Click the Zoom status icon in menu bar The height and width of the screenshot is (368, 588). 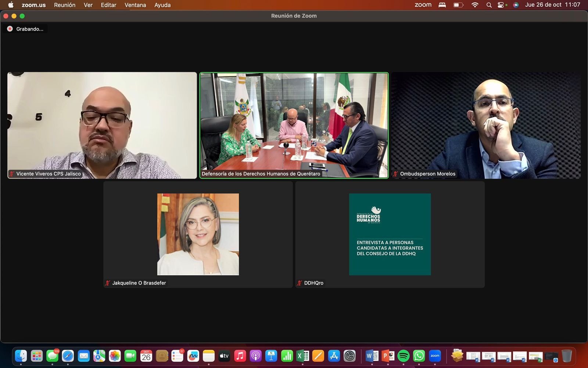pos(423,5)
